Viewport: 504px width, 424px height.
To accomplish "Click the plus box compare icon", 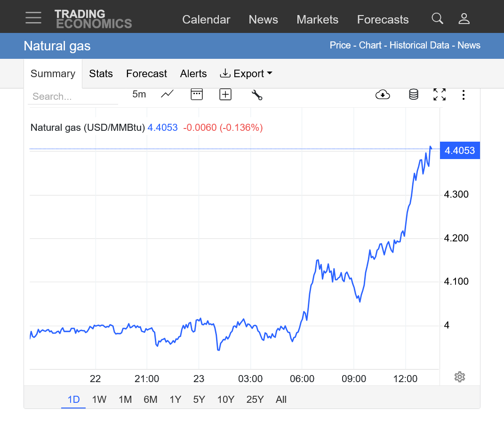I will click(225, 95).
